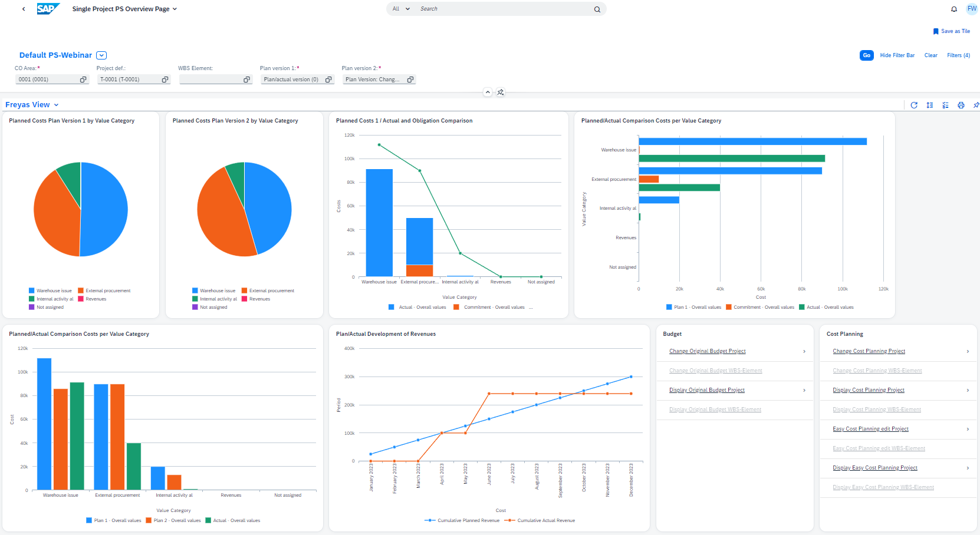Image resolution: width=980 pixels, height=535 pixels.
Task: Click the blue Warehouse issue bar in Obligation Comparison
Action: (x=379, y=223)
